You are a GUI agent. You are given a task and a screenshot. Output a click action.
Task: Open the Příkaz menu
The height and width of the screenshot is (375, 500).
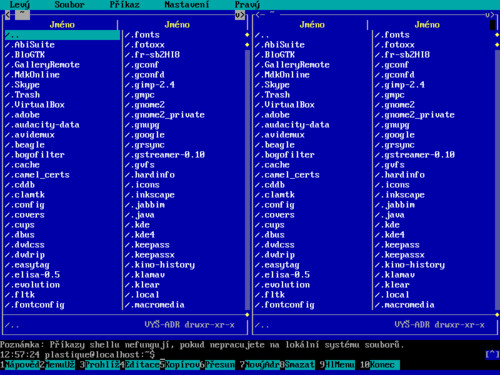click(x=125, y=5)
